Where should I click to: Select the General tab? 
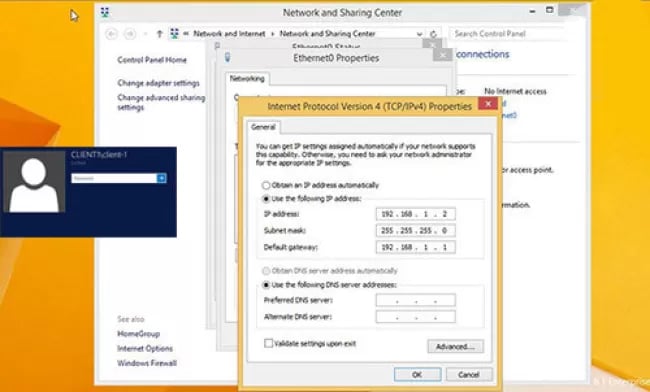[x=263, y=127]
